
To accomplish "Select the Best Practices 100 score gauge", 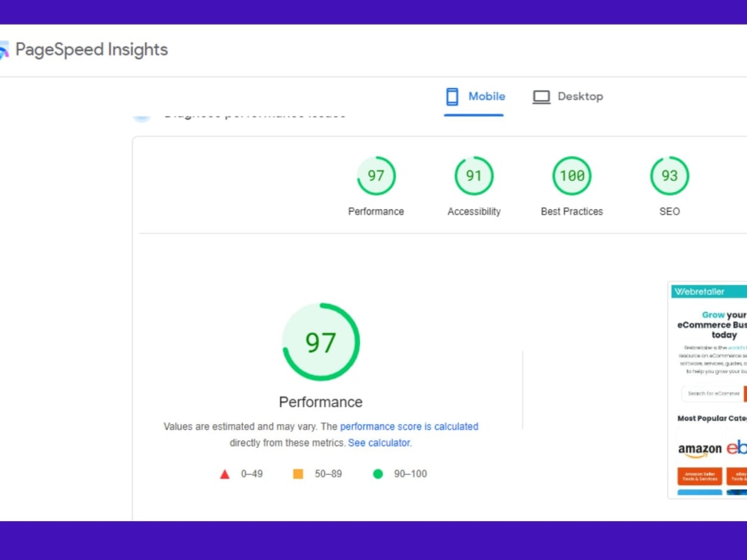I will pyautogui.click(x=571, y=175).
